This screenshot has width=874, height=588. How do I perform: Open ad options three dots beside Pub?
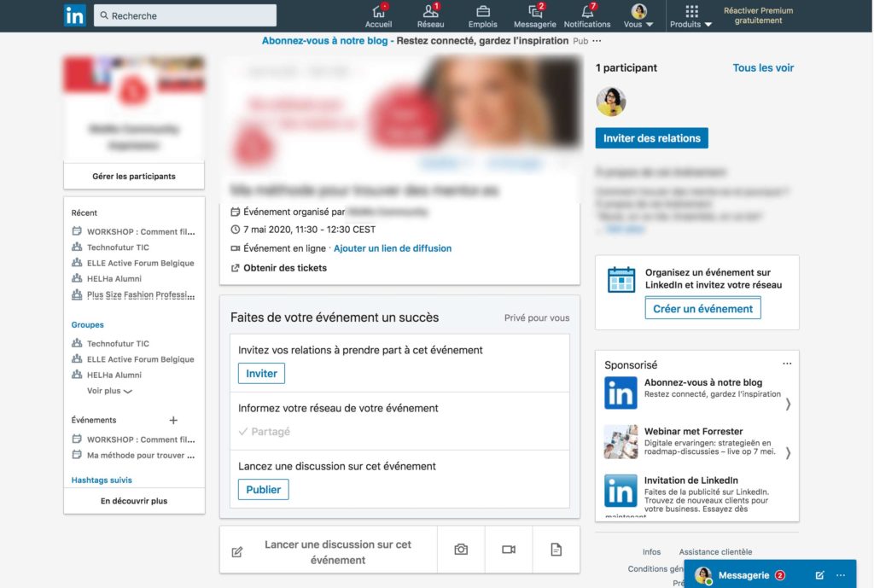click(597, 41)
